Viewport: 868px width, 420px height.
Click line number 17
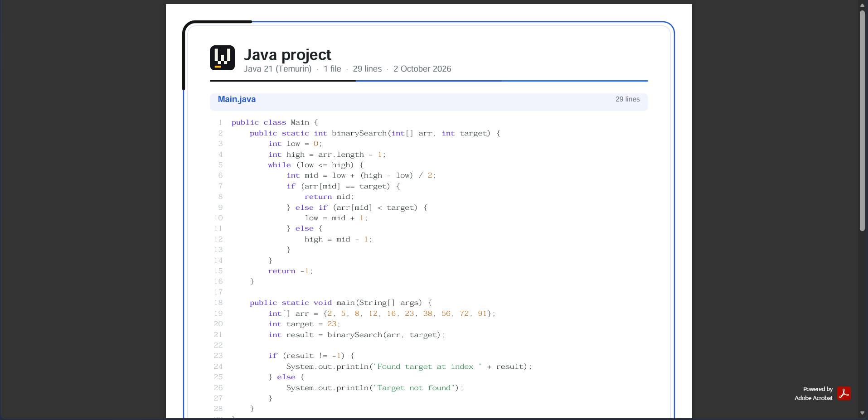218,292
